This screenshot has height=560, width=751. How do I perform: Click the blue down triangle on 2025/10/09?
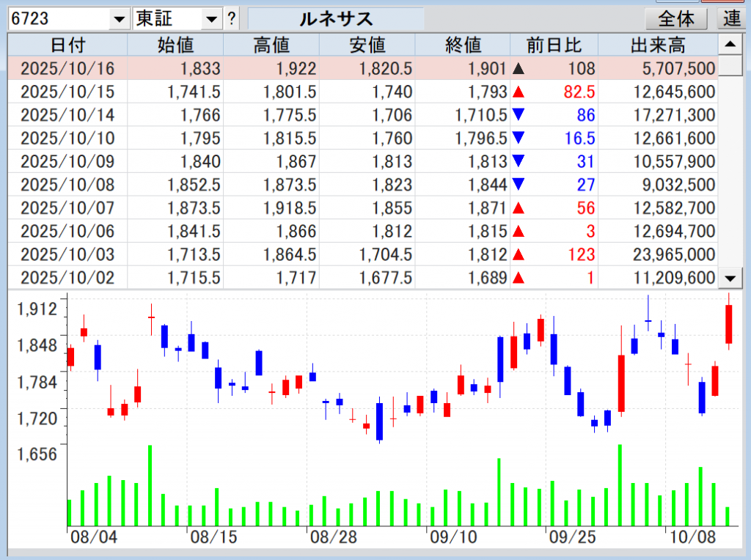tap(519, 162)
